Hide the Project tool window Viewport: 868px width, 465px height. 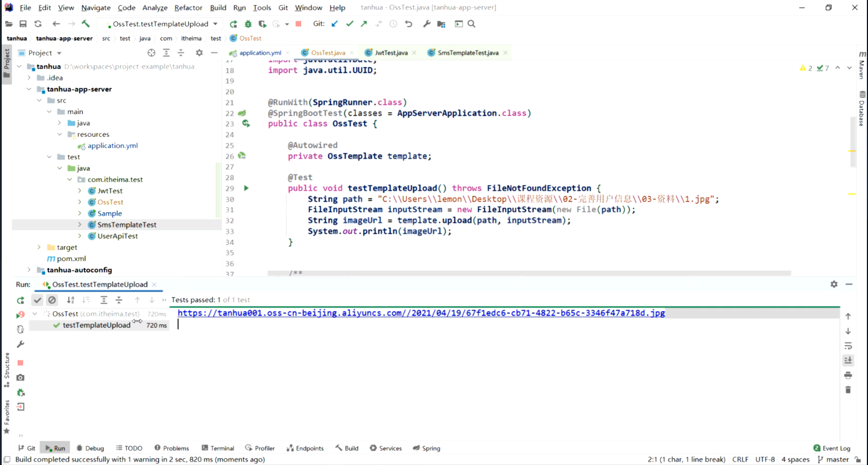tap(214, 52)
